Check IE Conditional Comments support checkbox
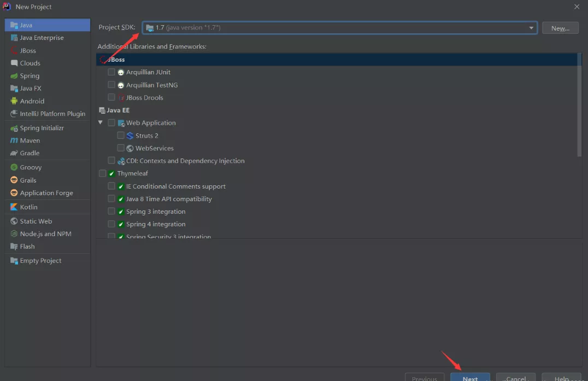Image resolution: width=588 pixels, height=381 pixels. (x=111, y=186)
